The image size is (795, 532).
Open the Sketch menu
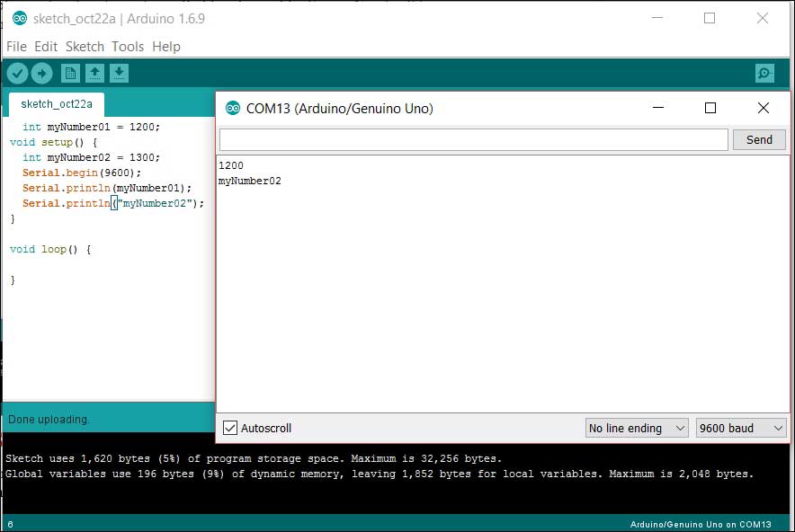pyautogui.click(x=85, y=47)
